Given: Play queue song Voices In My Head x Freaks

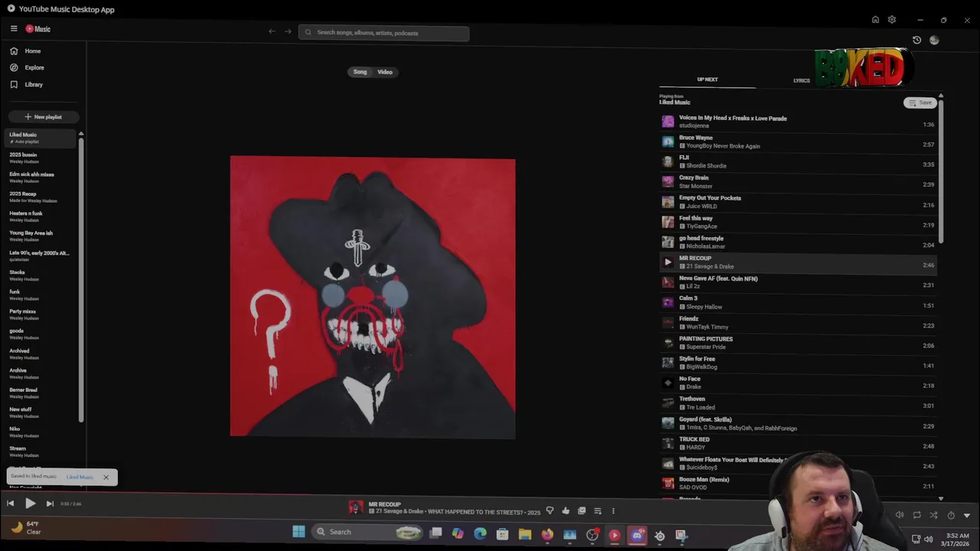Looking at the screenshot, I should [797, 122].
